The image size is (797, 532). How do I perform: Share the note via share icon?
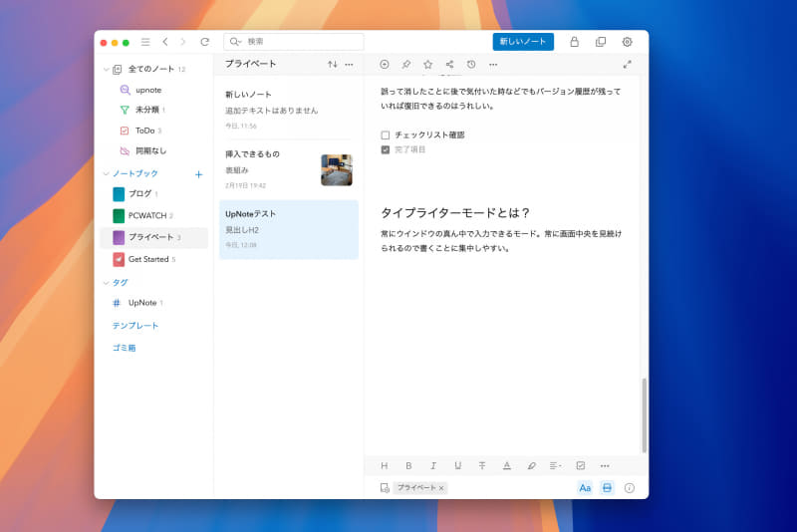coord(450,64)
